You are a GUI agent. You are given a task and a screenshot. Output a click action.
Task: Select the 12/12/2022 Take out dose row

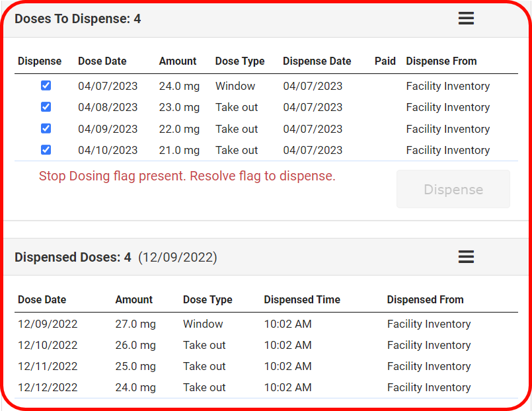(x=198, y=387)
